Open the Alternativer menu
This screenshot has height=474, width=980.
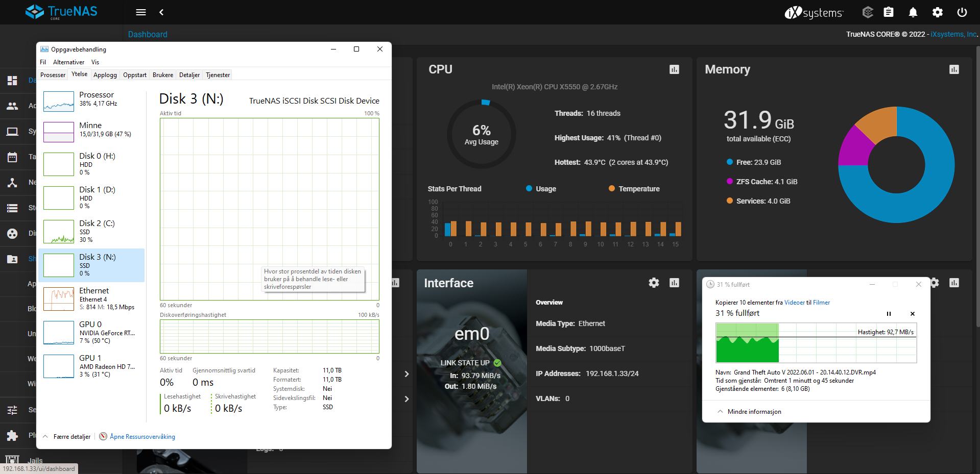tap(68, 62)
